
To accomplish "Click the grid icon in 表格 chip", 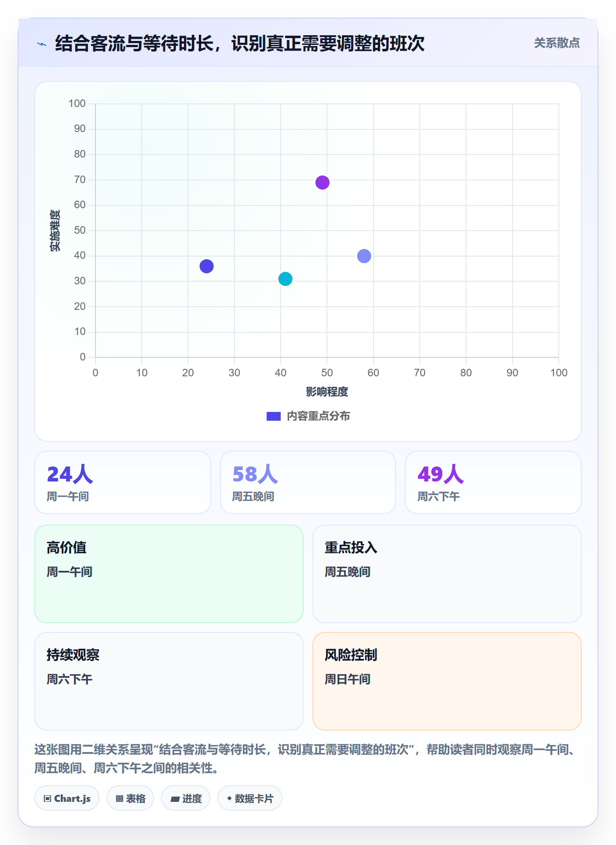I will [120, 798].
